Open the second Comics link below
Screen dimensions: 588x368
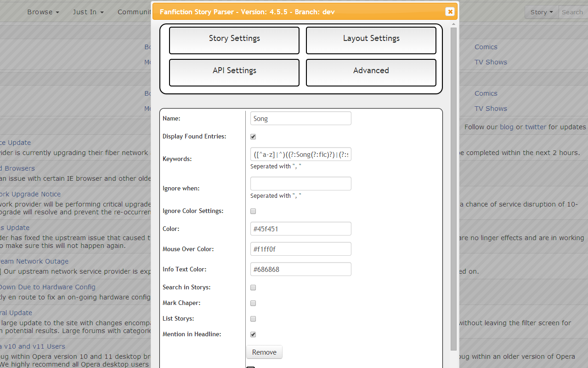click(x=486, y=93)
